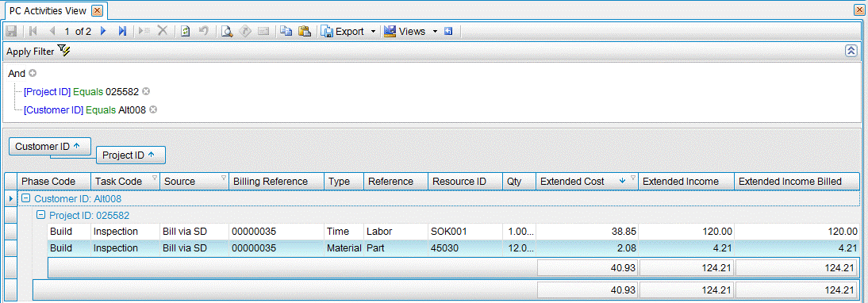Open the Views dropdown arrow

[435, 32]
